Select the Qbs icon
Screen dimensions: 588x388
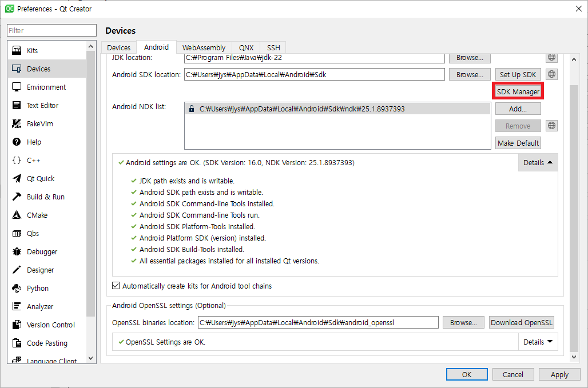[17, 233]
